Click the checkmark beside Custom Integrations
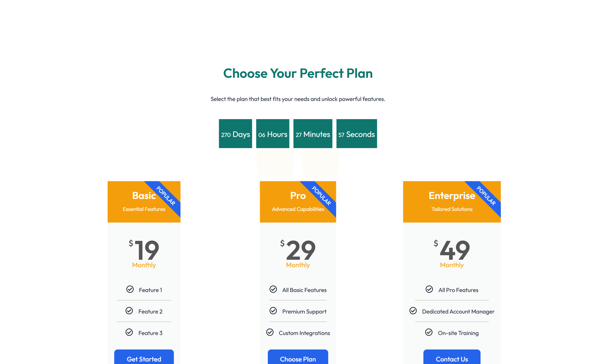The height and width of the screenshot is (364, 596). click(270, 332)
